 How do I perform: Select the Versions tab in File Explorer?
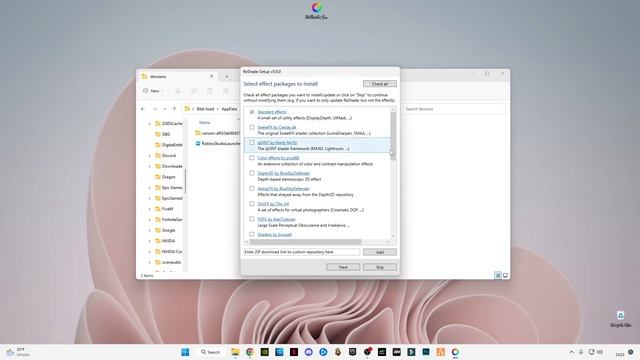pyautogui.click(x=178, y=76)
